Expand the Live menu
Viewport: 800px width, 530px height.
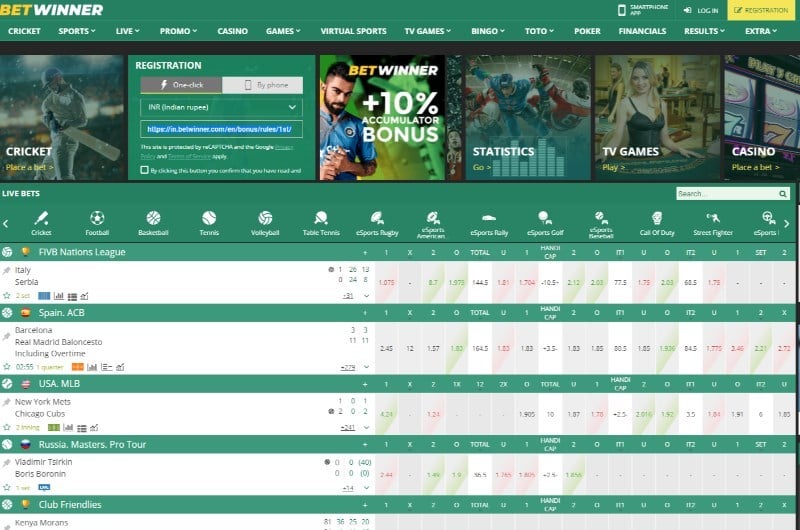tap(127, 31)
